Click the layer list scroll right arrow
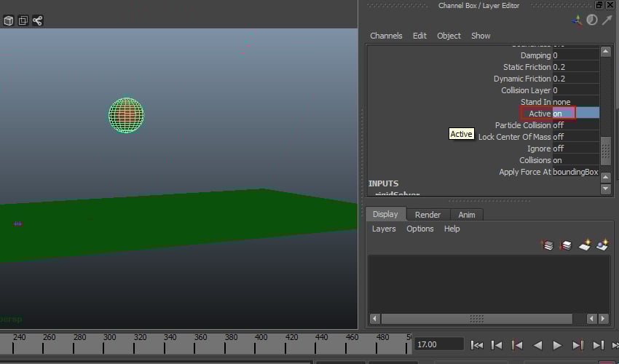The height and width of the screenshot is (364, 619). (603, 318)
